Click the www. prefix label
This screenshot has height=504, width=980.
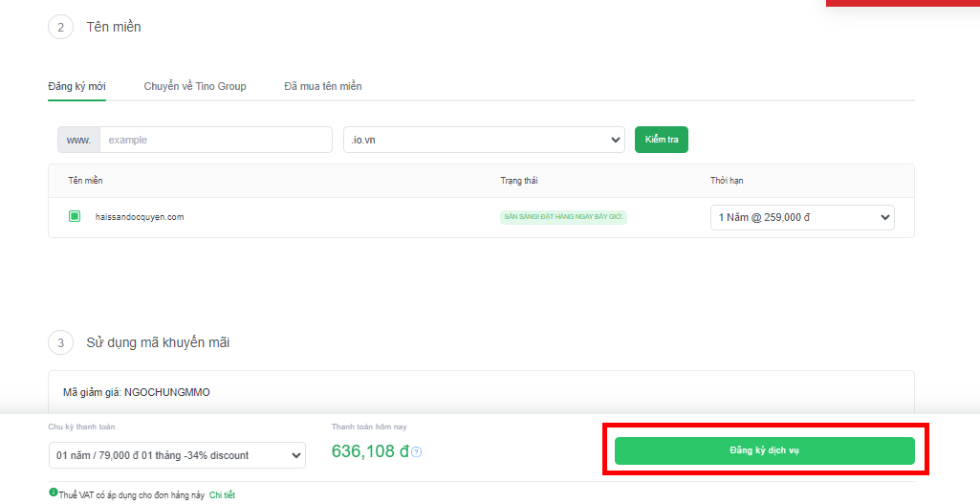click(x=78, y=140)
